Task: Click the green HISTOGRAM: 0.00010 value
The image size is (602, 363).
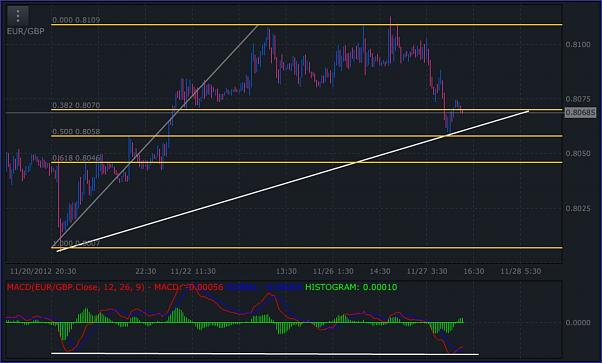Action: pos(351,287)
